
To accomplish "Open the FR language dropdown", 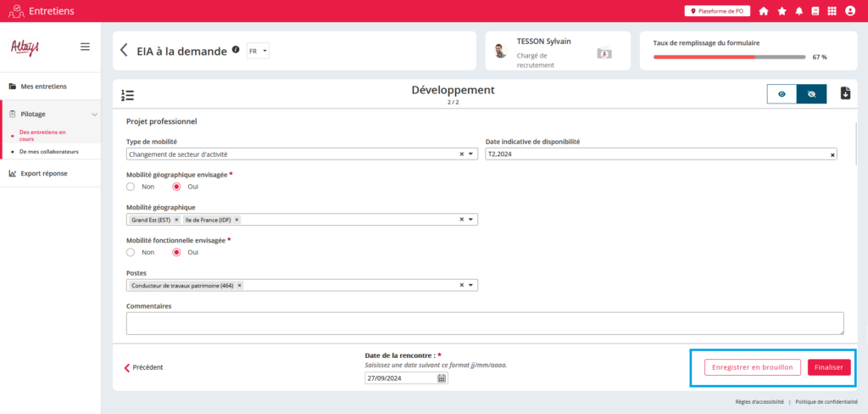I will 257,51.
